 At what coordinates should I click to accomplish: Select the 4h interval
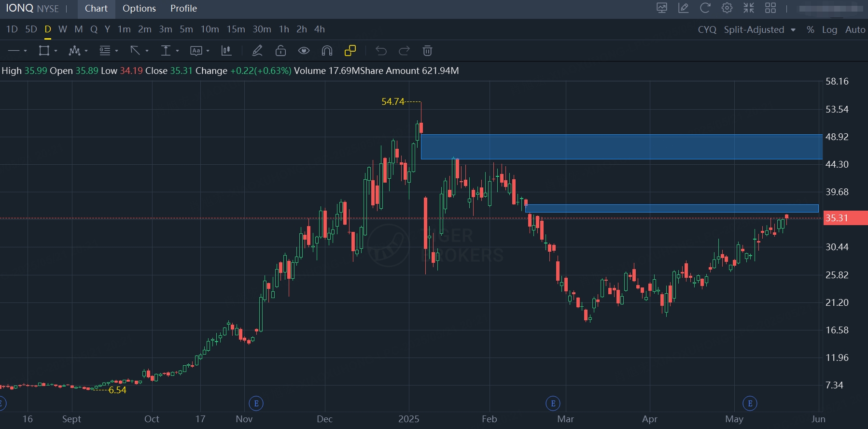click(x=320, y=29)
